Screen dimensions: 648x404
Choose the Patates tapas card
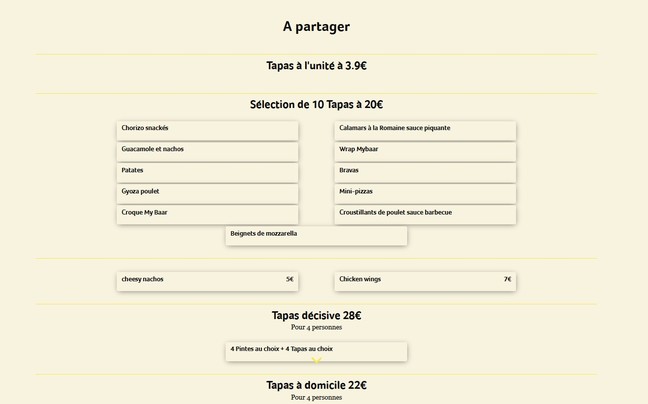(x=207, y=172)
